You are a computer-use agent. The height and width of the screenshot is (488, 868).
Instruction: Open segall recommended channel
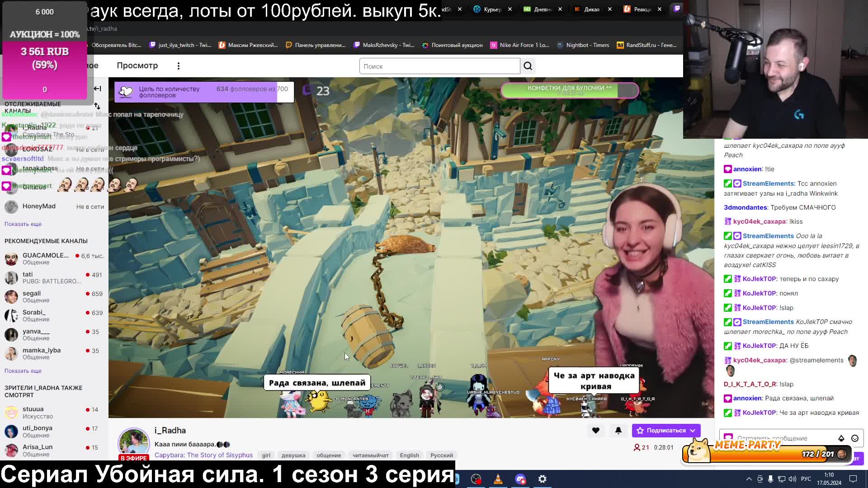click(54, 296)
